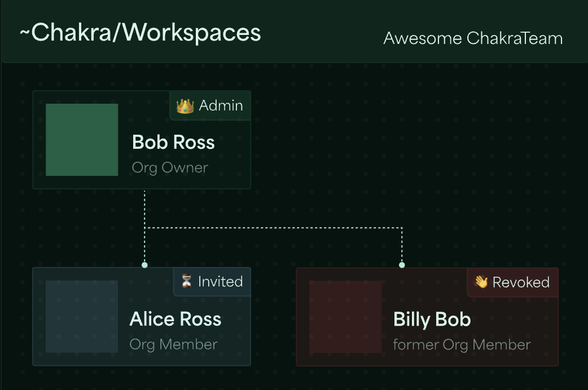
Task: Click the connector dot above Alice Ross's card
Action: tap(145, 265)
